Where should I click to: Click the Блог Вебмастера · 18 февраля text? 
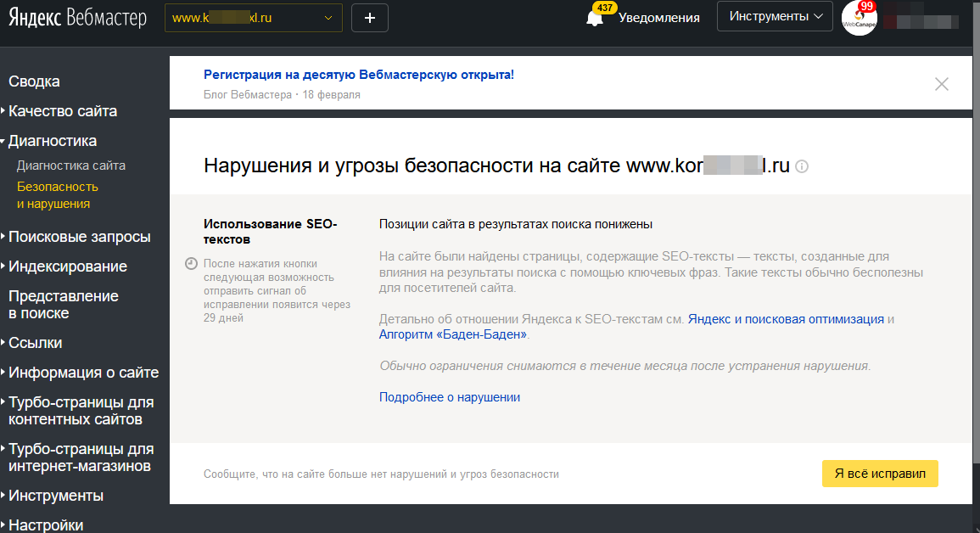(282, 95)
